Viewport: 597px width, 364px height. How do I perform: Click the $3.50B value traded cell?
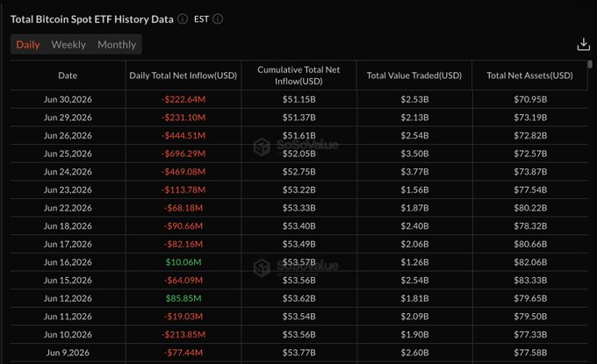point(414,153)
